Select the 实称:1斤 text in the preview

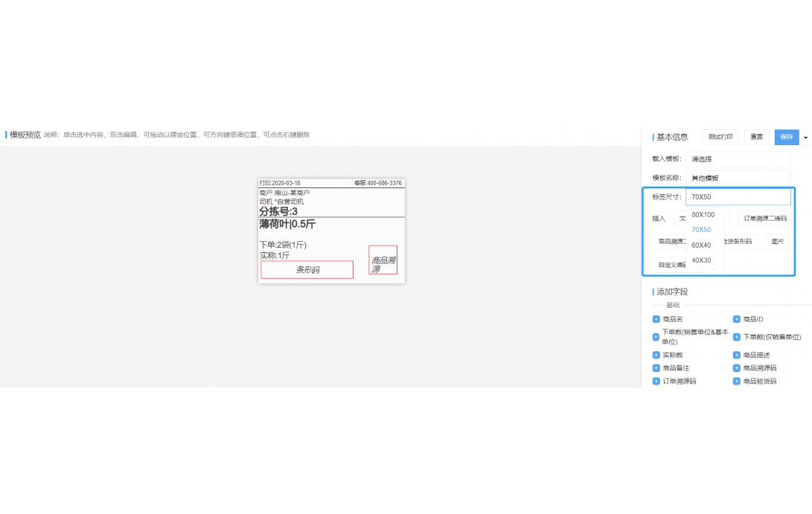[275, 255]
